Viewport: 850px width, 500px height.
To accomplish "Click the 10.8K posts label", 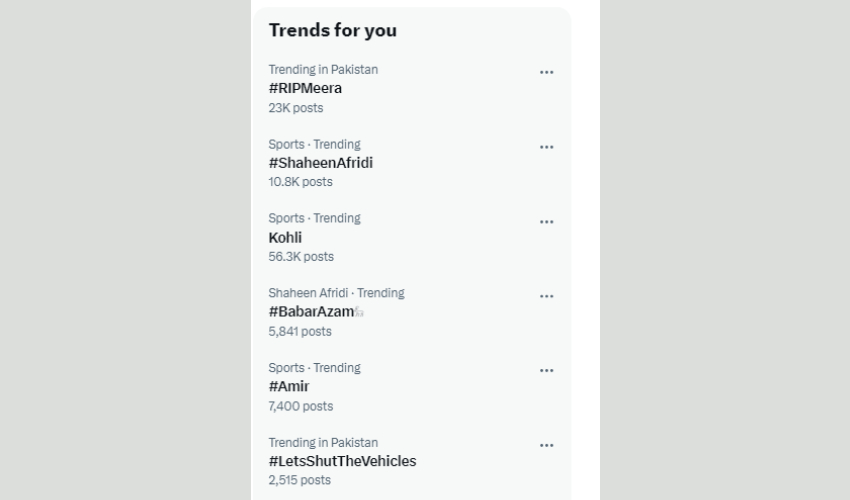I will coord(300,182).
